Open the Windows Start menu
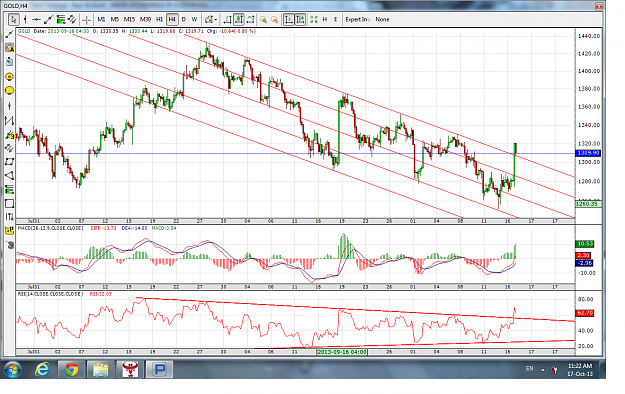Viewport: 625px width, 394px height. coord(13,370)
